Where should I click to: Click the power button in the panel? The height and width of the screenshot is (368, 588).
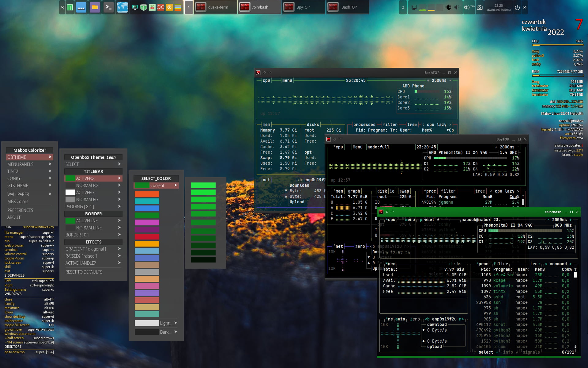(517, 7)
